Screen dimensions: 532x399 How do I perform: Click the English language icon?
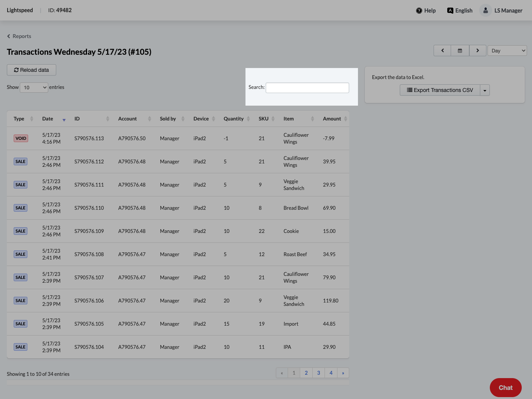[x=450, y=11]
